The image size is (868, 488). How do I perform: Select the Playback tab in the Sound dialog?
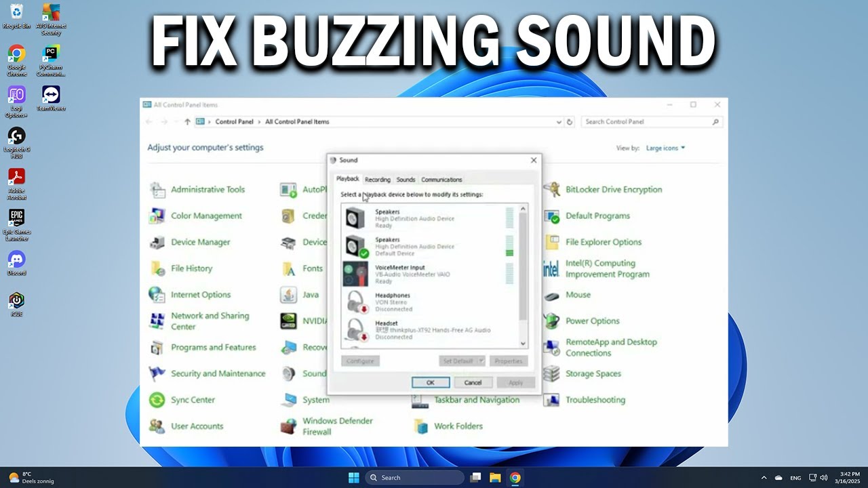point(348,179)
